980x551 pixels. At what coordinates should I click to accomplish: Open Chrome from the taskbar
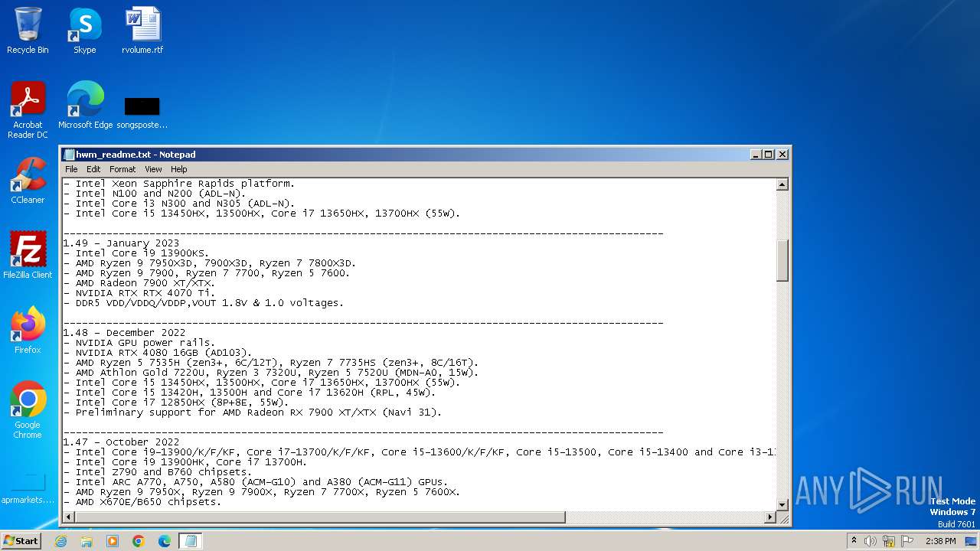[x=139, y=541]
